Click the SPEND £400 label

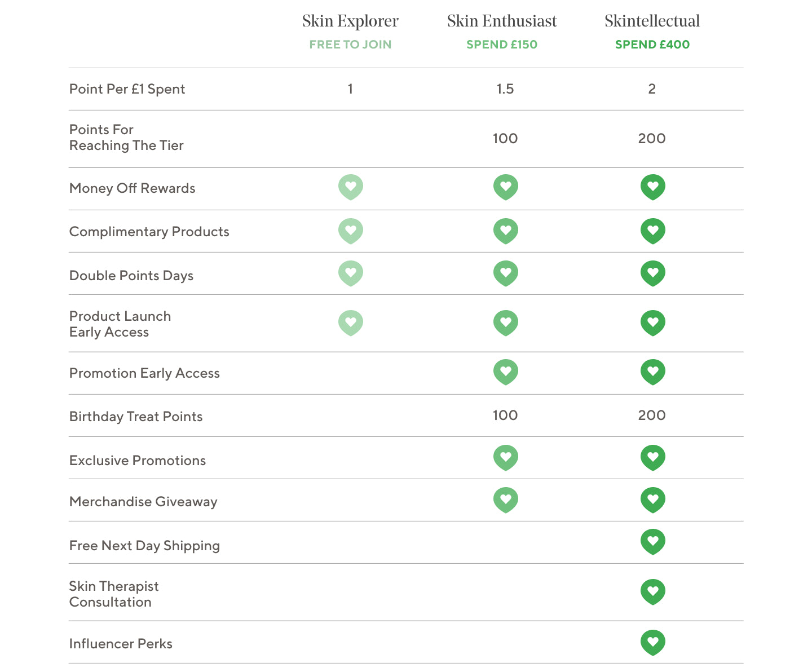tap(652, 45)
